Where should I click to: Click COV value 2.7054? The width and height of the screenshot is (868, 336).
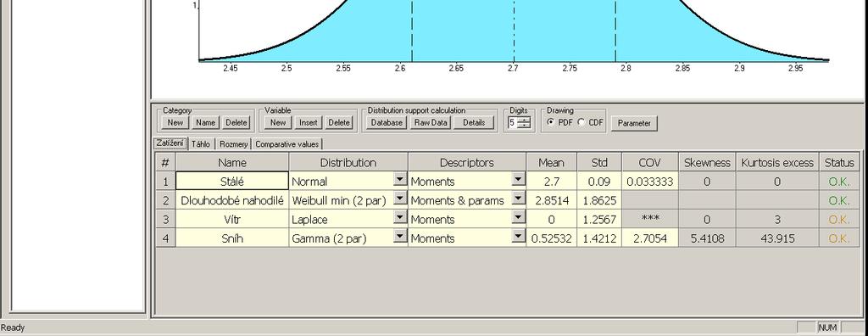(650, 238)
